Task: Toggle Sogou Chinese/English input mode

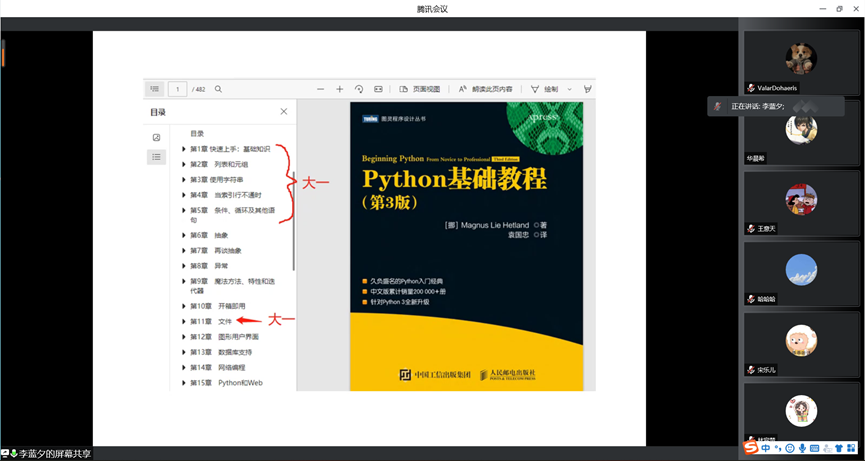Action: [x=766, y=448]
